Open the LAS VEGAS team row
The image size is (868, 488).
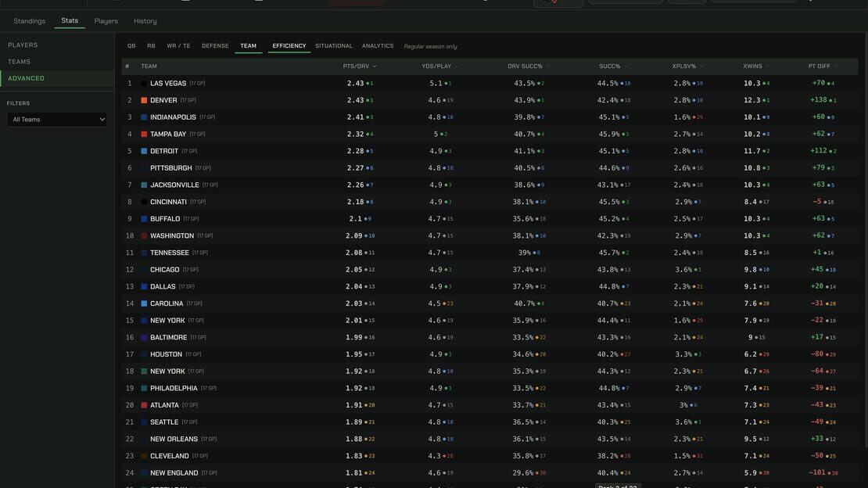tap(490, 83)
